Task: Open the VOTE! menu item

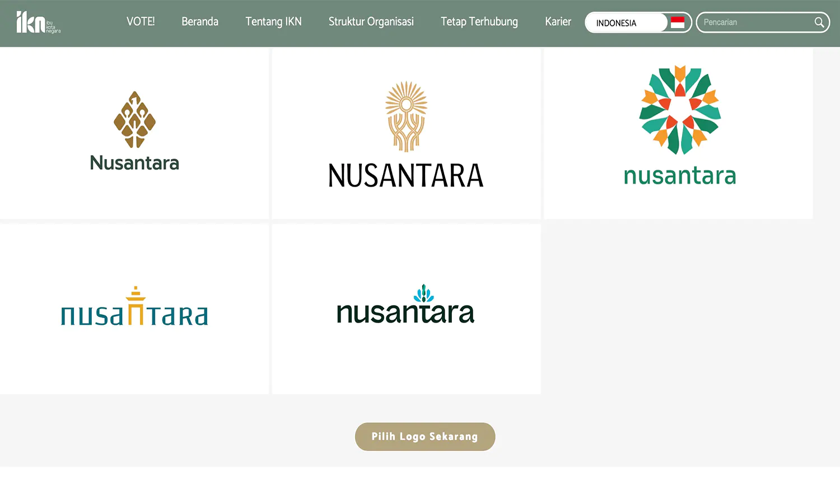Action: (x=141, y=22)
